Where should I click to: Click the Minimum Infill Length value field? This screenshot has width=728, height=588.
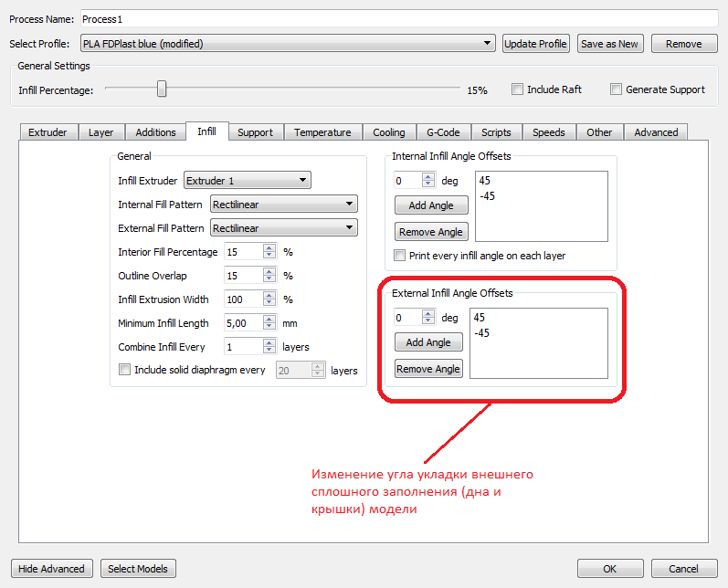click(x=243, y=322)
